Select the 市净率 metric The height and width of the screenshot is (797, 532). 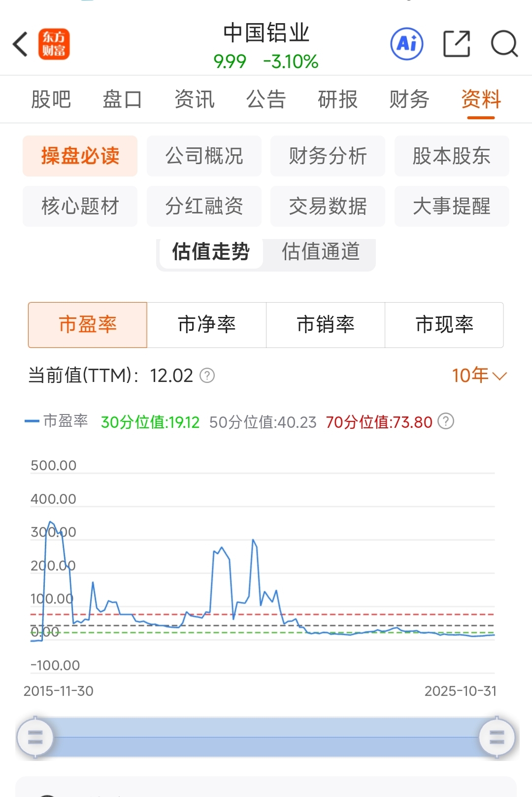pyautogui.click(x=207, y=325)
